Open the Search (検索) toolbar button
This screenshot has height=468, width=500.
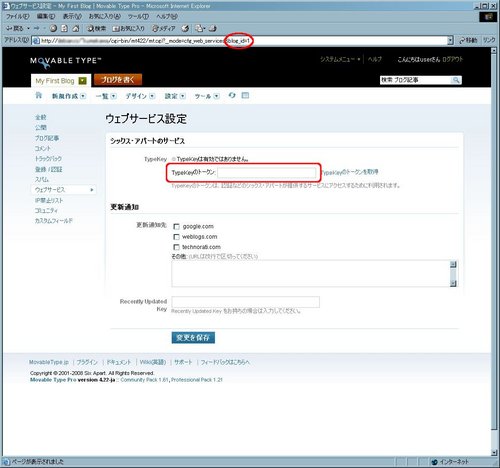[x=96, y=29]
